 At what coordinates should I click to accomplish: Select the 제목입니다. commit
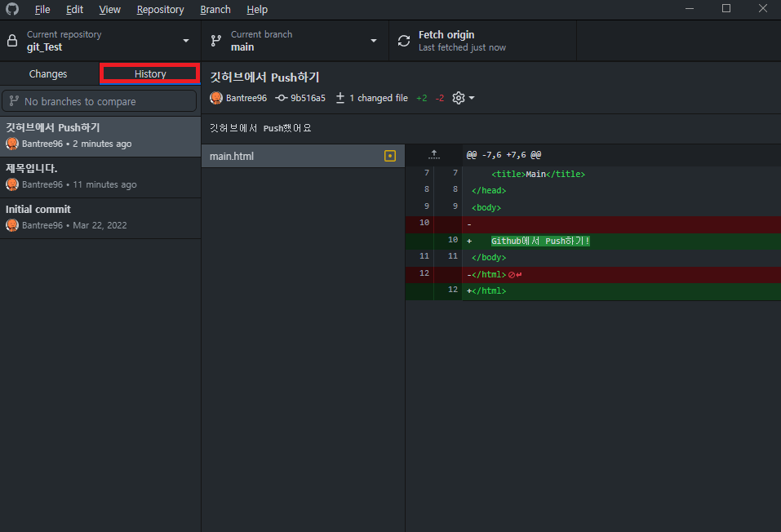click(100, 177)
